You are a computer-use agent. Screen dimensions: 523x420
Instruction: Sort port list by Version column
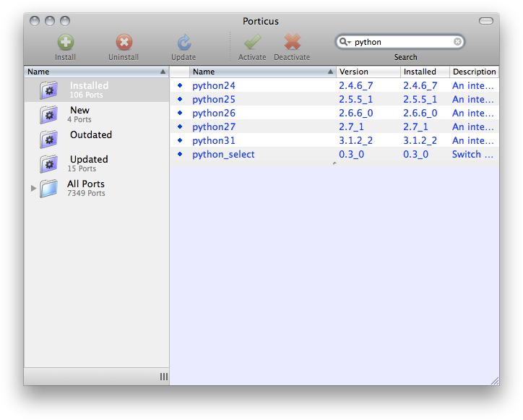tap(368, 72)
